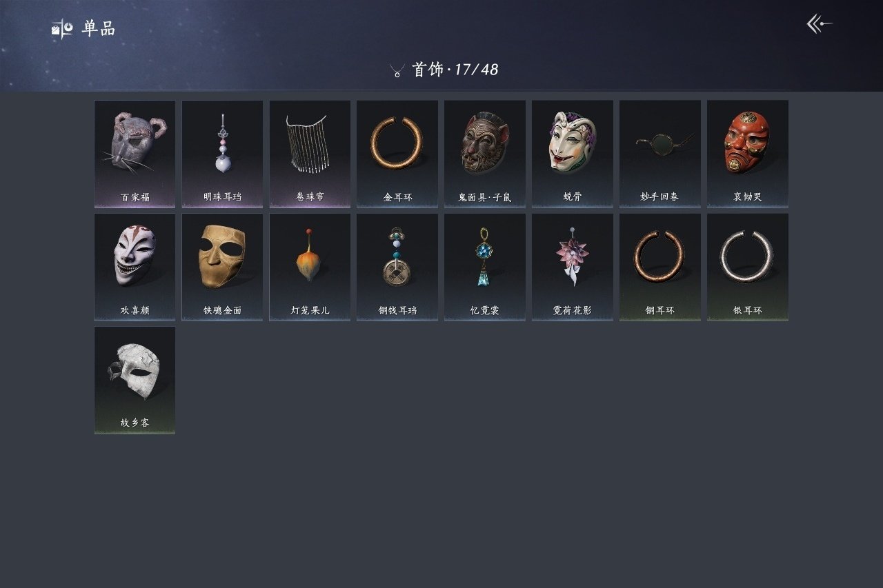This screenshot has width=883, height=588.
Task: Click the back arrow icon
Action: point(820,24)
